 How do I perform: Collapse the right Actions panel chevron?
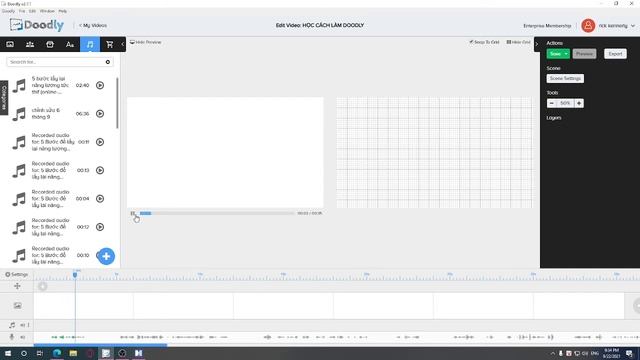point(537,44)
